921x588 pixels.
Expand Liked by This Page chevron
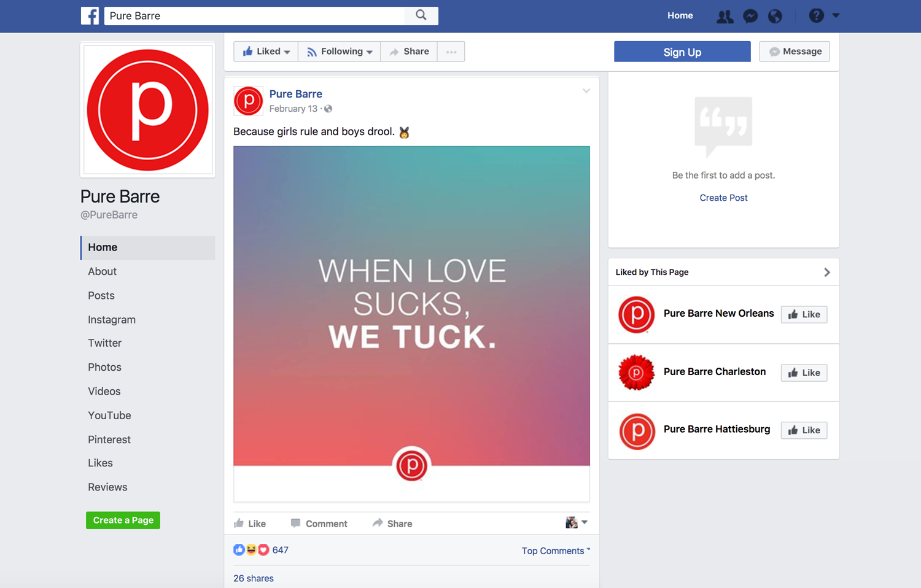tap(827, 272)
